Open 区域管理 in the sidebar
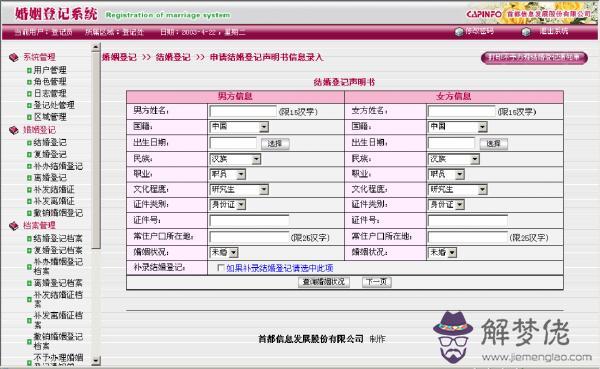 [50, 117]
